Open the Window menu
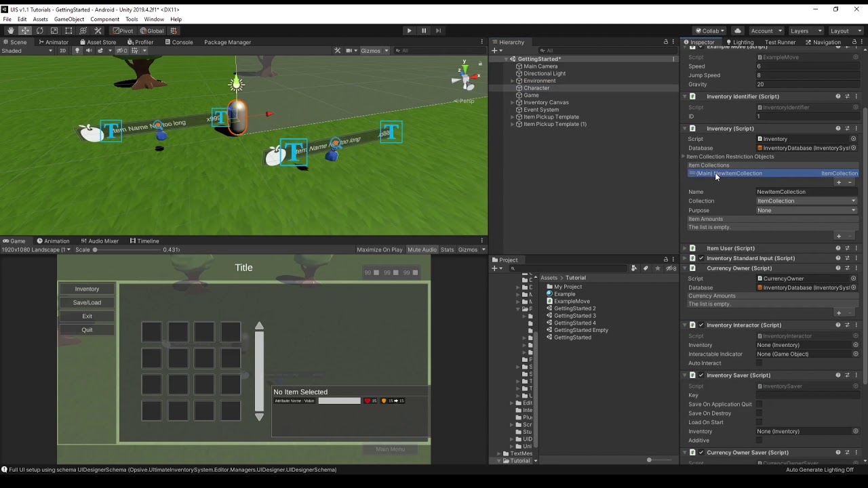Screen dimensions: 868x488 tap(154, 19)
